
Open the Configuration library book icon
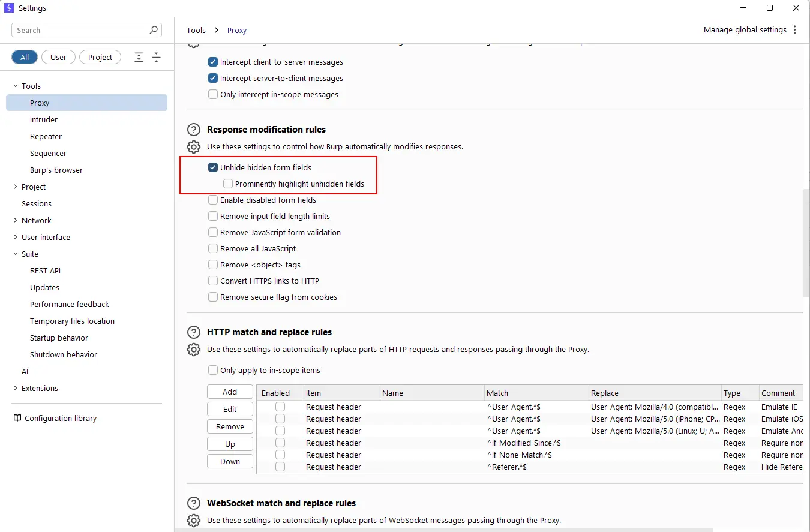[x=17, y=418]
